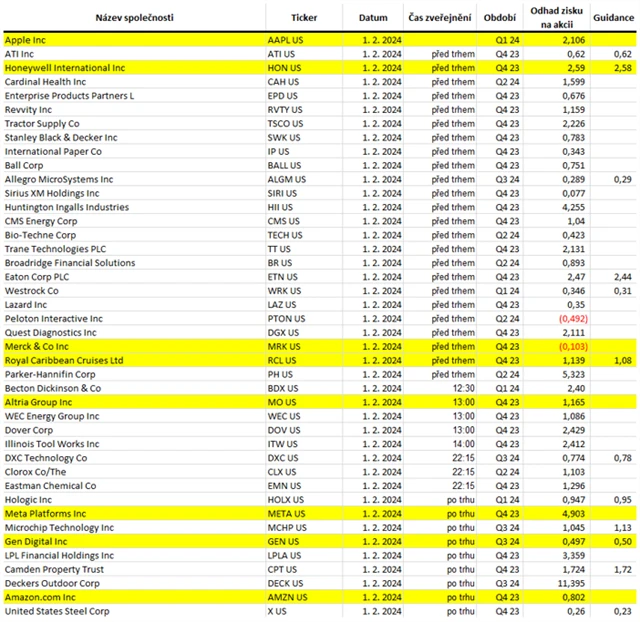
Task: Select the HON US ticker cell
Action: [286, 67]
